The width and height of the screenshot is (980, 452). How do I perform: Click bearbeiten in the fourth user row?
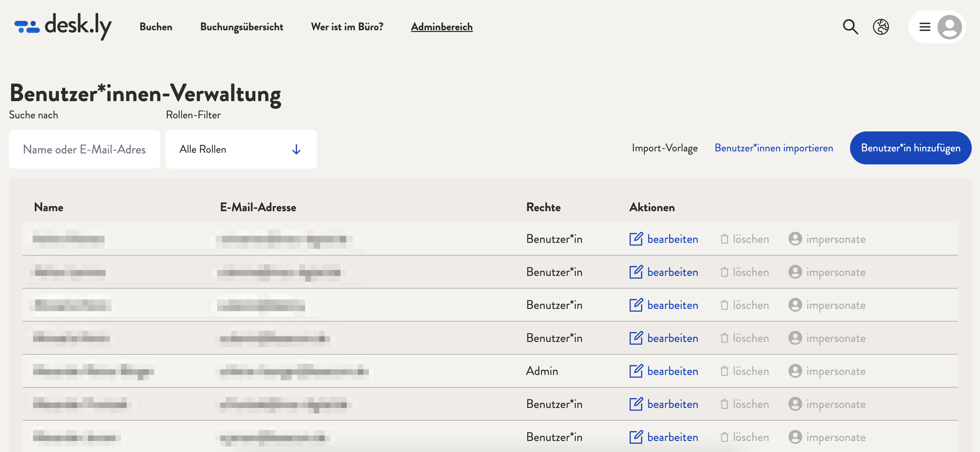673,338
